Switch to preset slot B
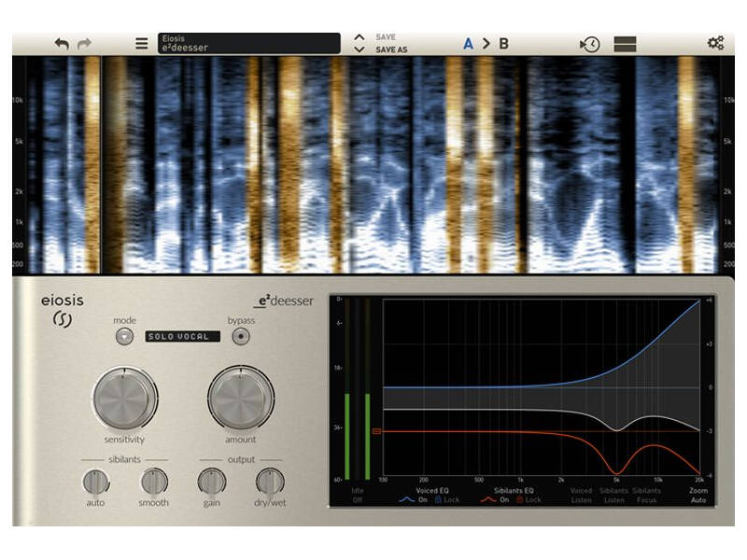Image resolution: width=747 pixels, height=560 pixels. pos(504,41)
